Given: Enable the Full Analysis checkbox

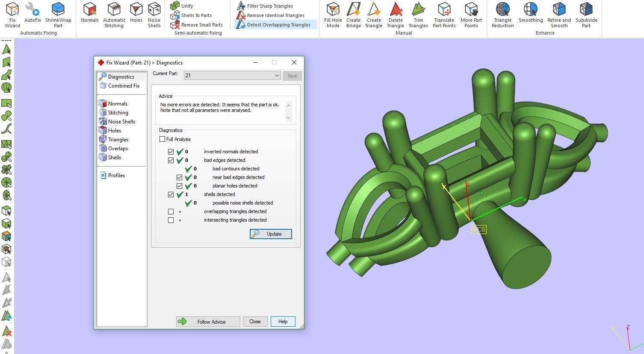Looking at the screenshot, I should coord(162,139).
